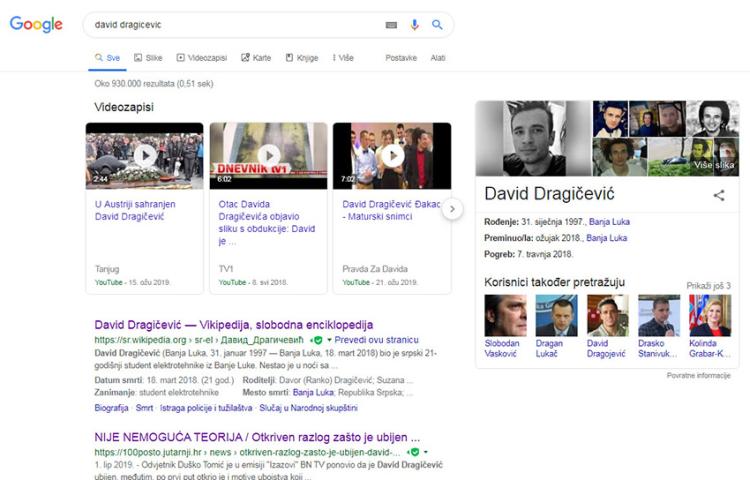Play the 'Maturski snimci' video thumbnail
Screen dimensions: 750x480
pos(392,156)
